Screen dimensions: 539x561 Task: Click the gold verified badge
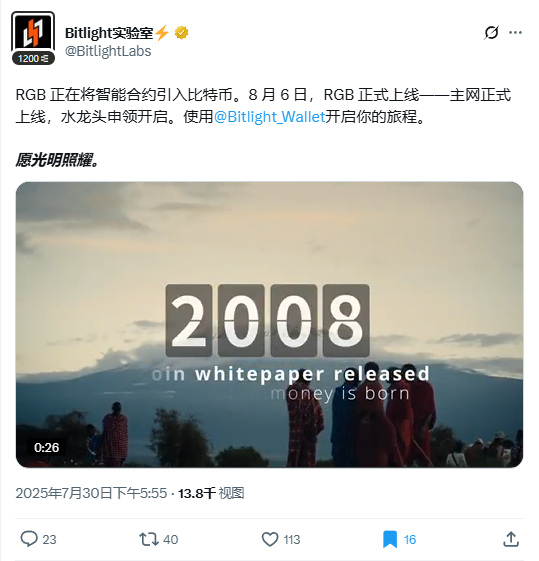[182, 33]
